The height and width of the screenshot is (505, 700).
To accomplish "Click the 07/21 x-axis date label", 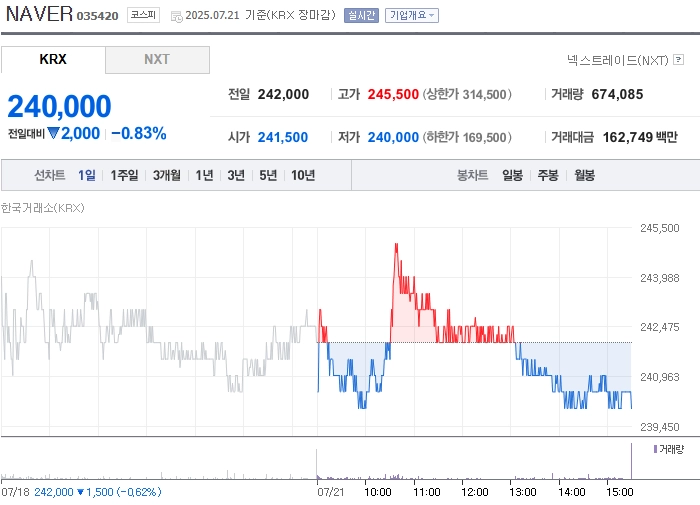I will (331, 492).
